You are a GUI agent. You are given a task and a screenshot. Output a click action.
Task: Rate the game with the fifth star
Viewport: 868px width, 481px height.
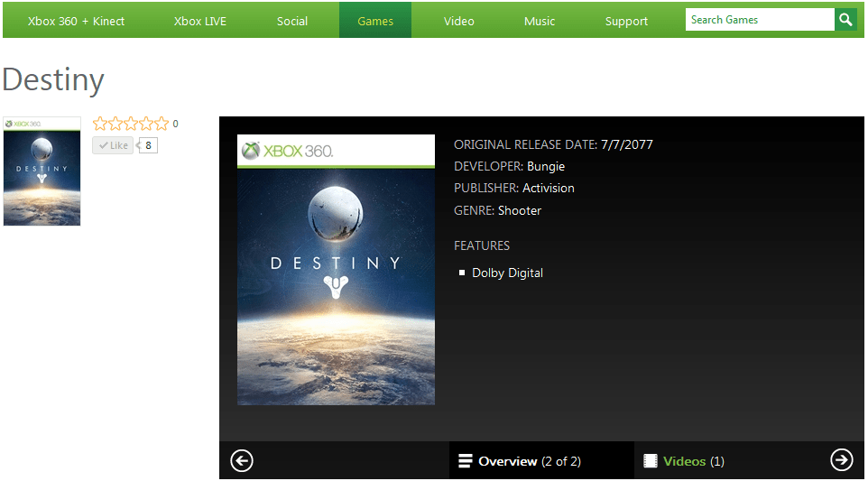pos(162,124)
